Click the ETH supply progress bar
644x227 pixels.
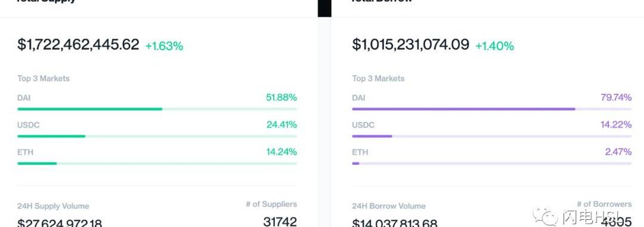157,163
